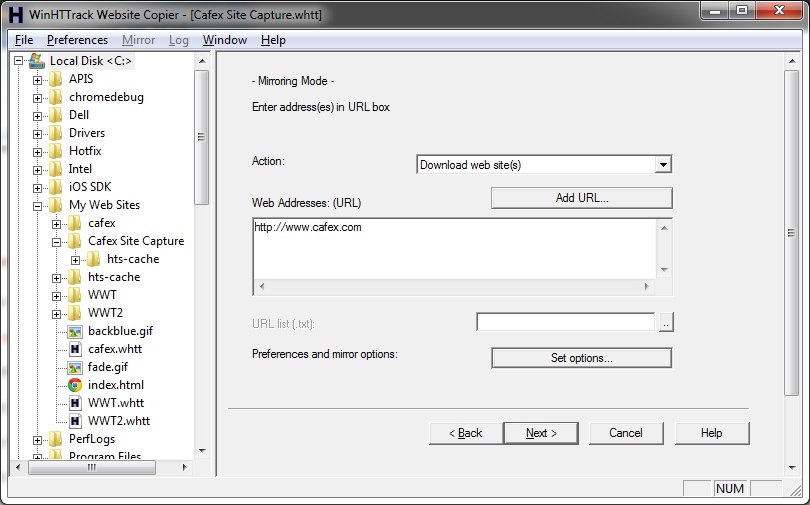Click the main panel vertical scrollbar thumb
This screenshot has height=505, width=810.
791,233
